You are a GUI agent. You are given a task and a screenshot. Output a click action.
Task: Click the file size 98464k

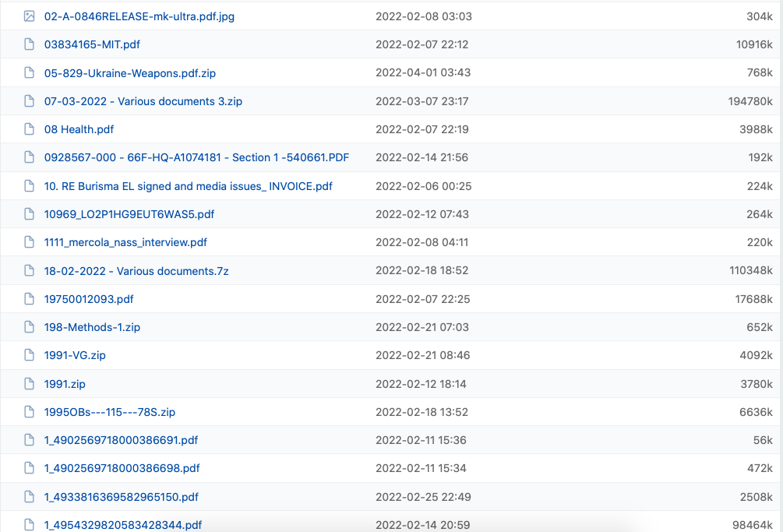tap(753, 525)
